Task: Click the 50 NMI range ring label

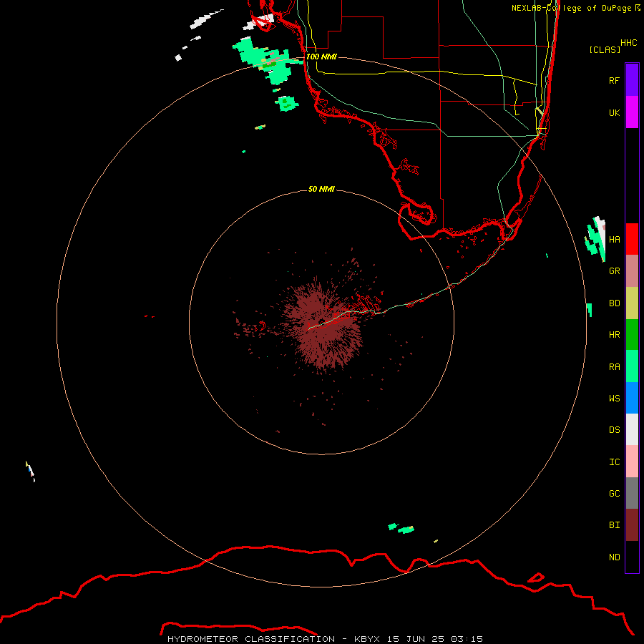Action: click(x=321, y=189)
